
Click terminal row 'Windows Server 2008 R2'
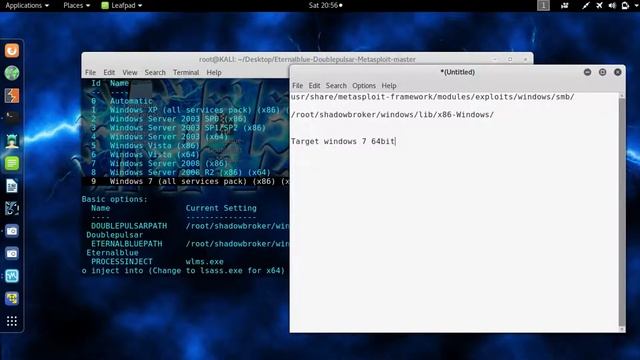pyautogui.click(x=181, y=173)
